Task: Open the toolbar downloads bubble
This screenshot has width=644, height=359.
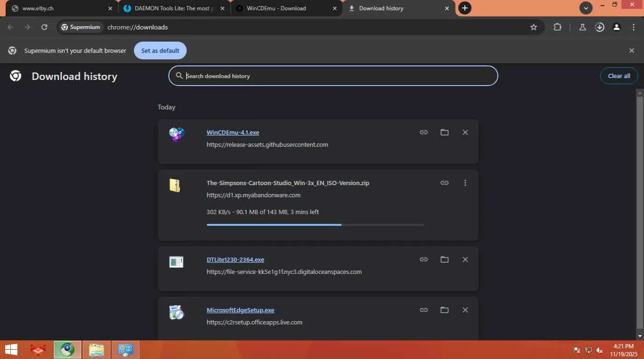Action: [x=600, y=27]
